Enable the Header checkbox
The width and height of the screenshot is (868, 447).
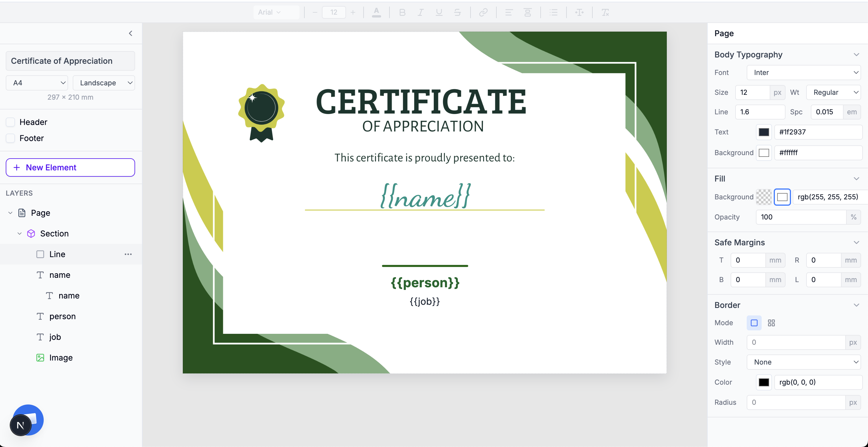click(10, 122)
